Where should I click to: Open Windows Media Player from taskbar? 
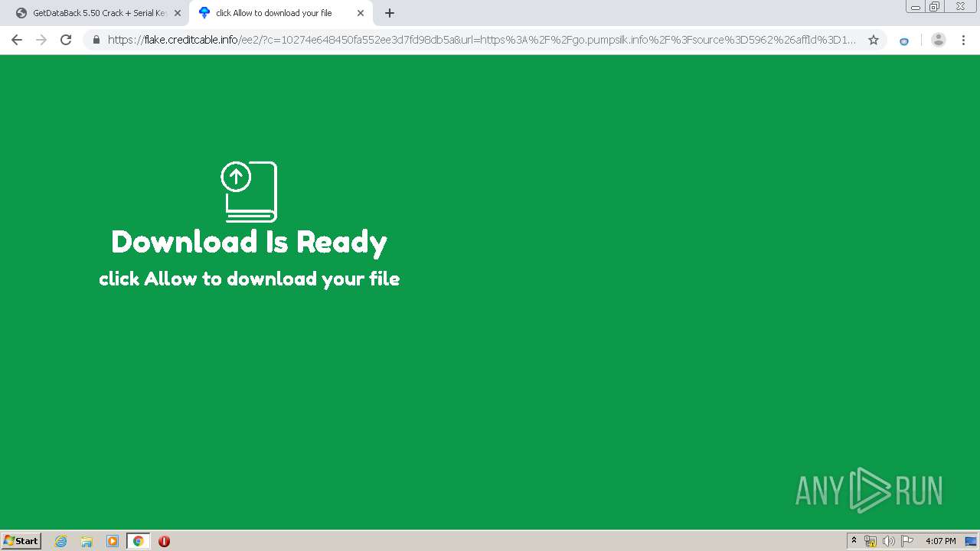(x=113, y=541)
